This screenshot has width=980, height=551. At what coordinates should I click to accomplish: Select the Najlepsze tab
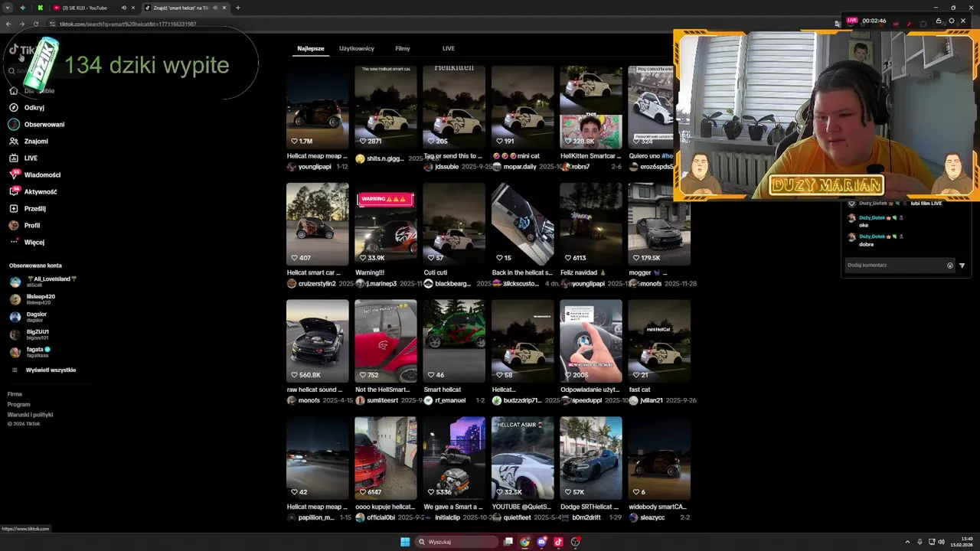311,48
